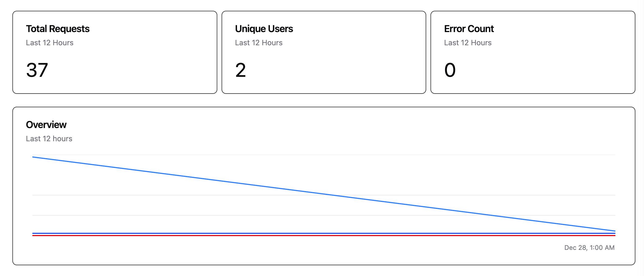644x276 pixels.
Task: Click the Unique Users card heading
Action: coord(264,29)
